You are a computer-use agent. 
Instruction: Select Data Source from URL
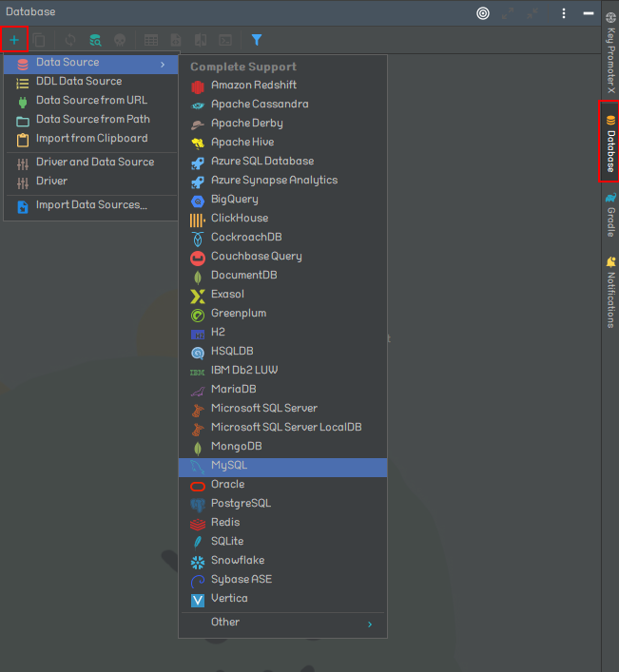click(x=91, y=101)
